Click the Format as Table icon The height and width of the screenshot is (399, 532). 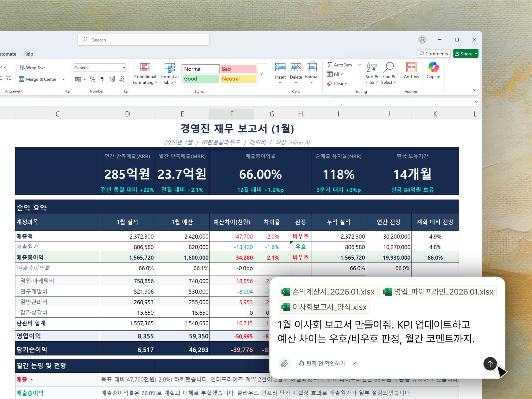170,68
